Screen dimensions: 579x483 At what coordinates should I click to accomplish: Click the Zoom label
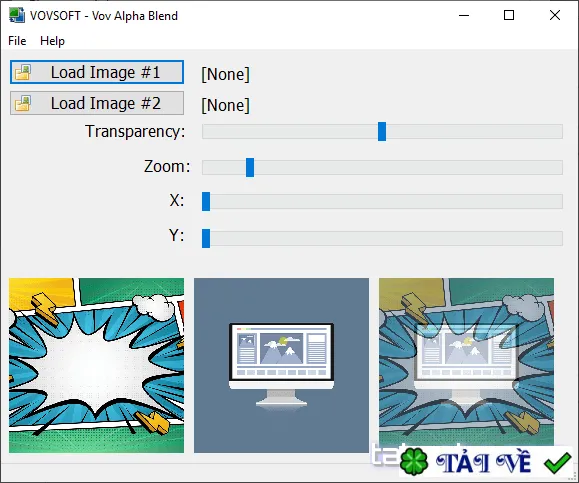pyautogui.click(x=167, y=167)
